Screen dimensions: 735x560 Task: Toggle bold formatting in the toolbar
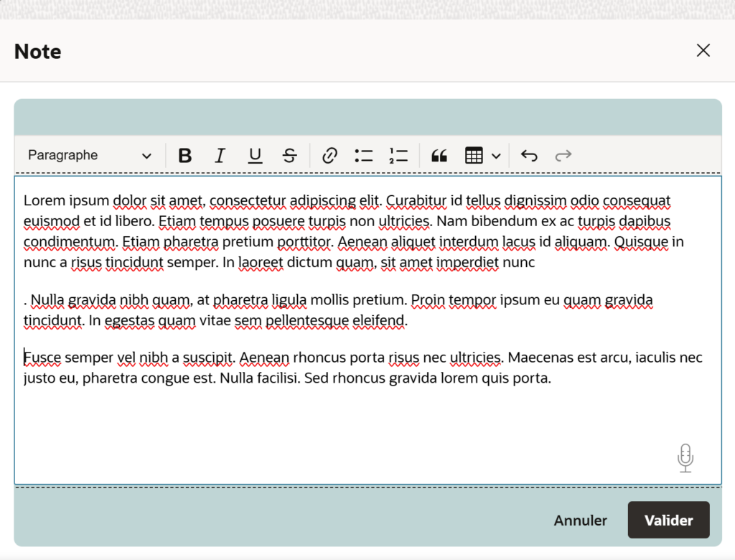pos(185,156)
